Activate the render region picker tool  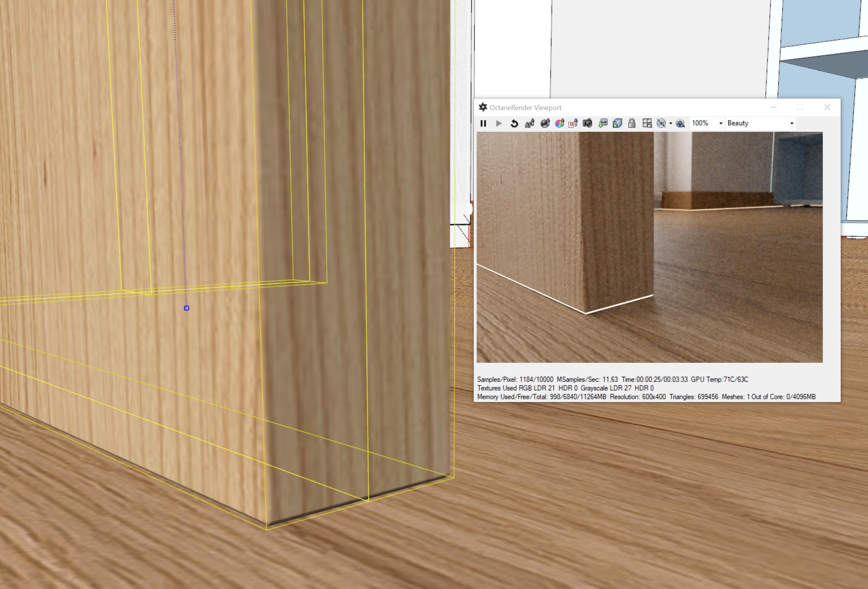(573, 123)
